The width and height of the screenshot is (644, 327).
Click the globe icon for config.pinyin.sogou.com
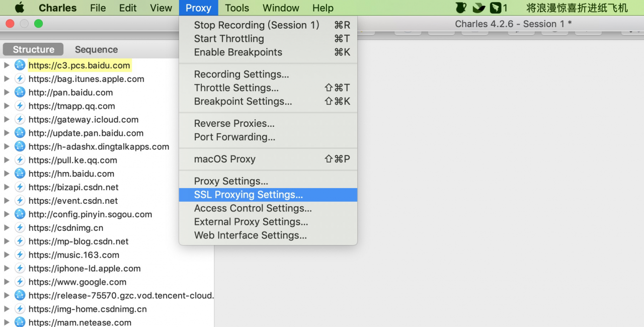coord(20,214)
